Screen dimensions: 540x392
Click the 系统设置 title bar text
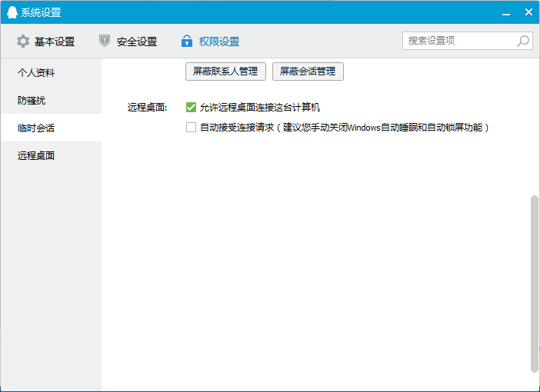pos(41,12)
